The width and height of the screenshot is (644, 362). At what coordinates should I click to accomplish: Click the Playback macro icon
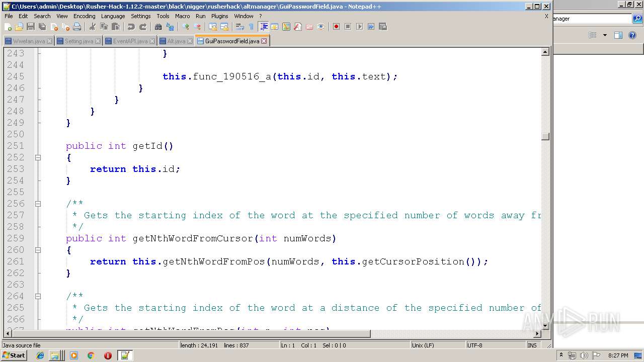pos(360,27)
